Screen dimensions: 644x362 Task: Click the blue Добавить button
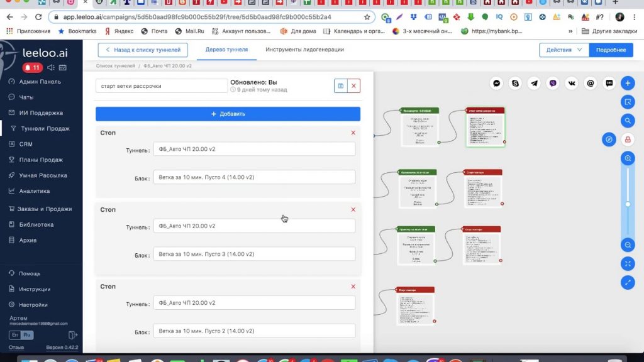[228, 114]
